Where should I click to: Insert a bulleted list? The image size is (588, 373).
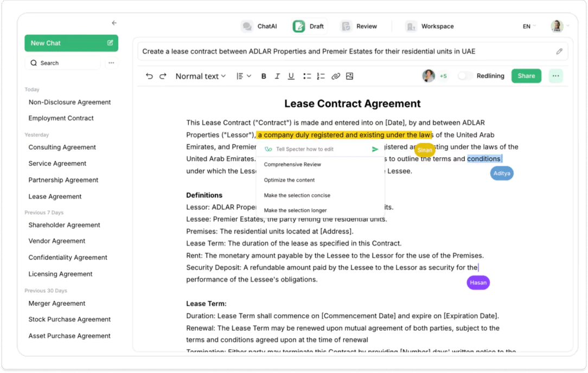(307, 76)
